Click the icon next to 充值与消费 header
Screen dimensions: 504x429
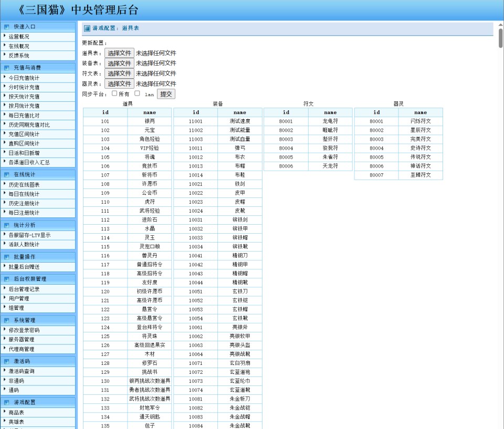6,68
